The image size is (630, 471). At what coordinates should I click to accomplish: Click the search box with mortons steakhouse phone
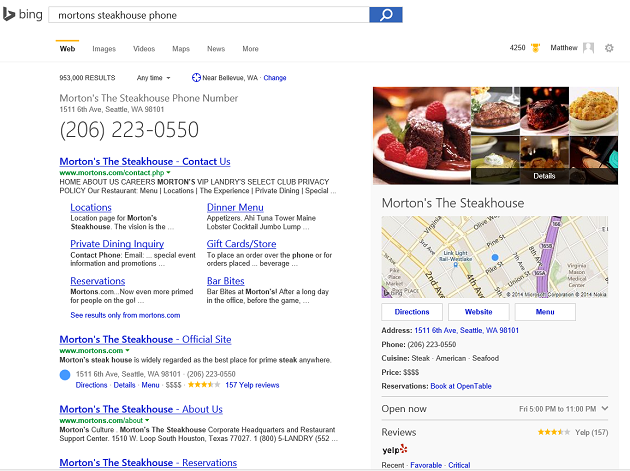click(x=209, y=15)
